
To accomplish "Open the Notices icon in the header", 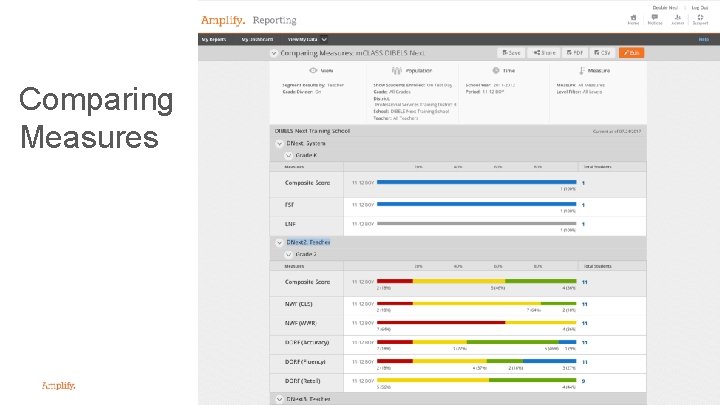I will 655,19.
